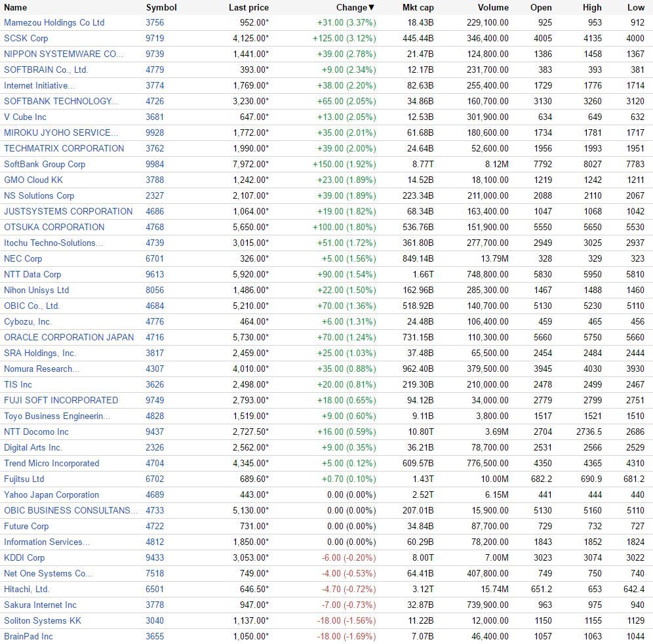Open SOFTBRAIN Co., Ltd. link
Viewport: 653px width, 644px height.
(46, 70)
